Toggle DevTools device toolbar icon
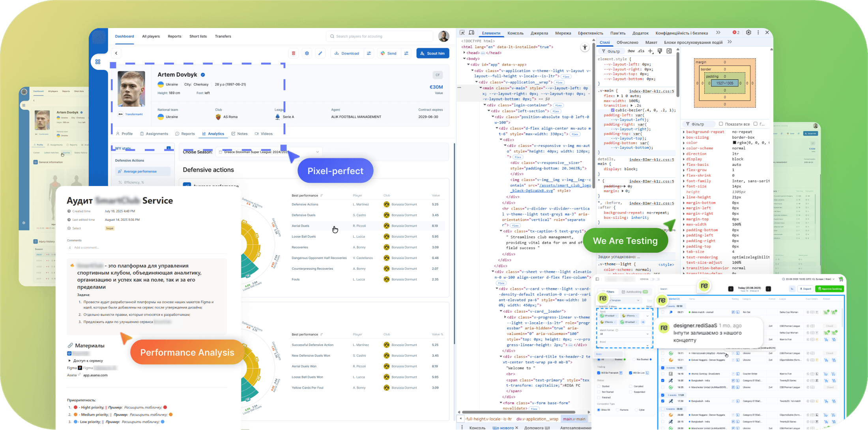The height and width of the screenshot is (430, 868). (x=471, y=33)
